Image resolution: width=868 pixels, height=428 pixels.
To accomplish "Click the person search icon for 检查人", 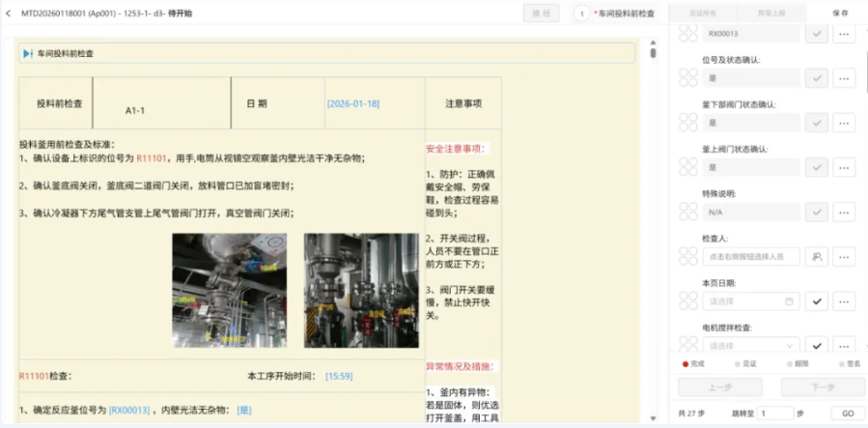I will pos(817,256).
